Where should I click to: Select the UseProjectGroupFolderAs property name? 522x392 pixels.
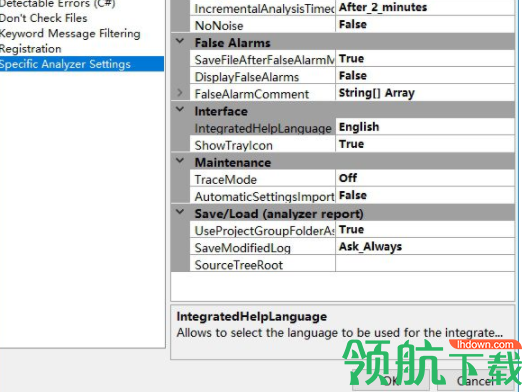click(x=263, y=231)
